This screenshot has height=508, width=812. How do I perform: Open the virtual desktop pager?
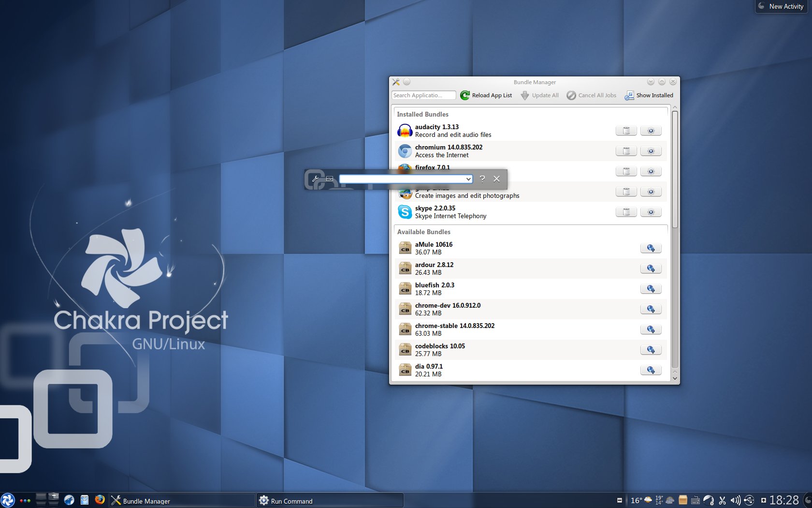coord(47,500)
